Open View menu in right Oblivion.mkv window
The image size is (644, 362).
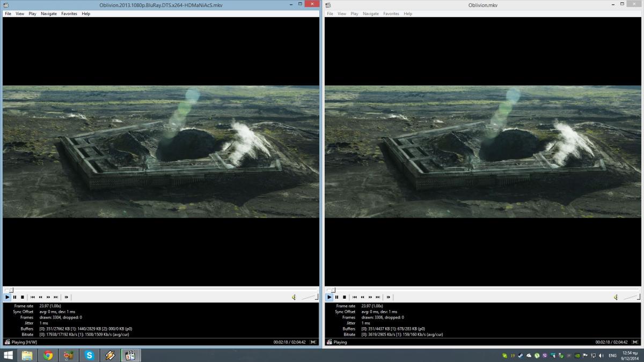tap(342, 13)
